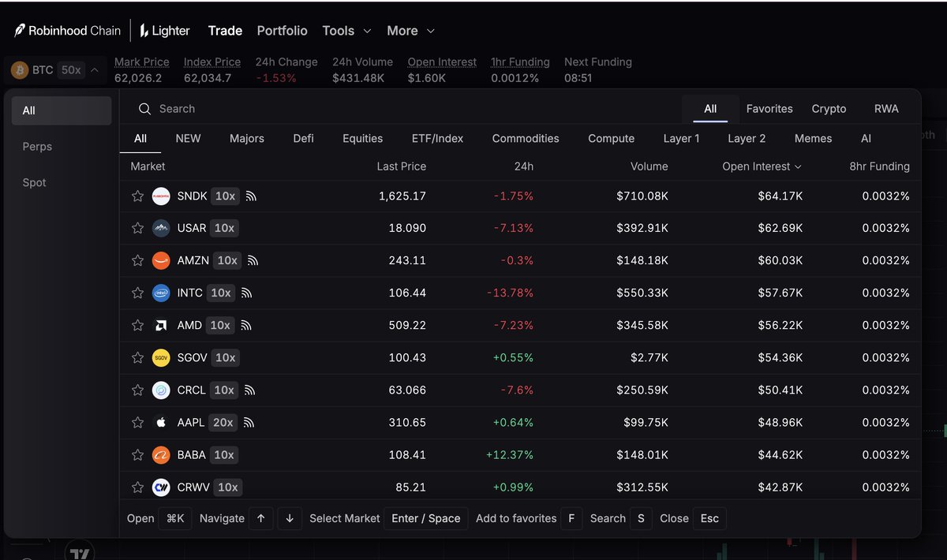Viewport: 947px width, 560px height.
Task: Click the Lighter logo
Action: [165, 31]
